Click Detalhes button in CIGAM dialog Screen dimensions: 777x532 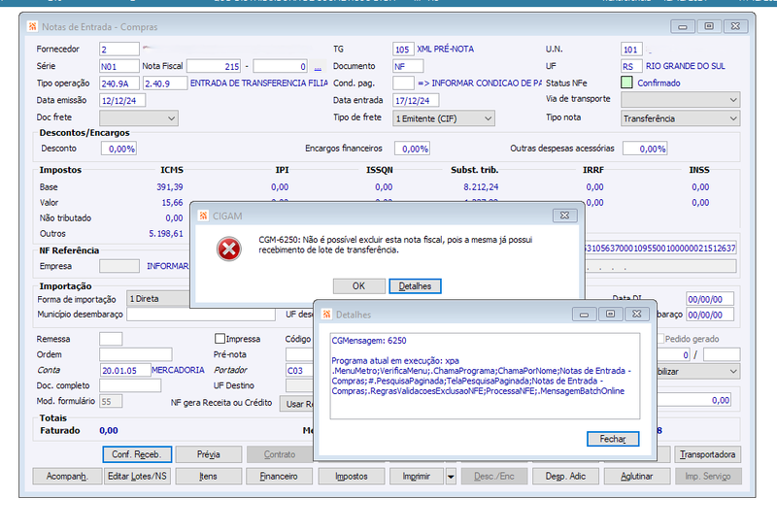(x=415, y=285)
